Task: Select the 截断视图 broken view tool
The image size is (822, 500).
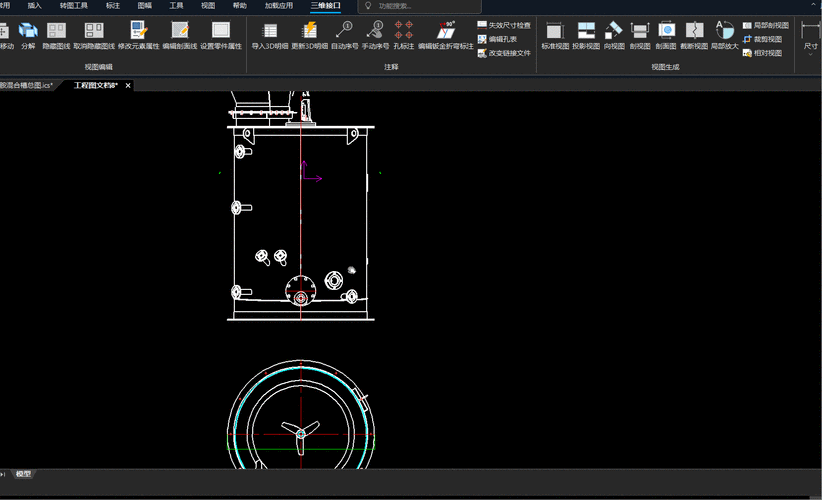Action: (694, 31)
